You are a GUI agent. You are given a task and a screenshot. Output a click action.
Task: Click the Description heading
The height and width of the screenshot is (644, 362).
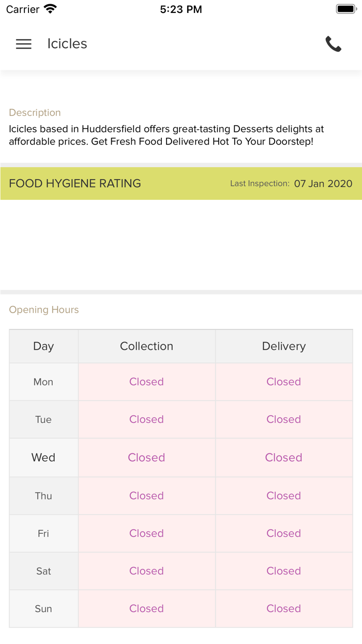pos(35,112)
